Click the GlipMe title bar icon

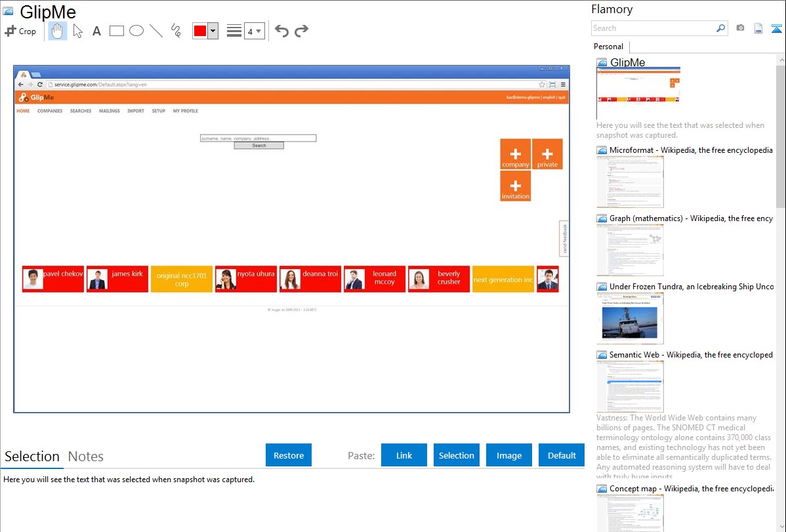click(x=8, y=11)
